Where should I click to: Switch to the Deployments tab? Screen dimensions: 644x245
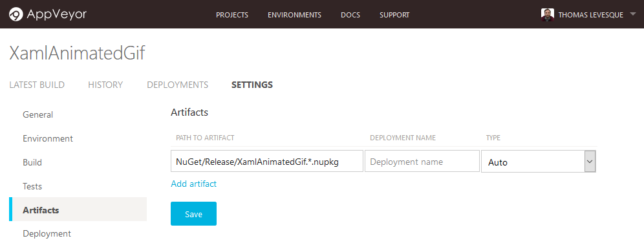177,85
